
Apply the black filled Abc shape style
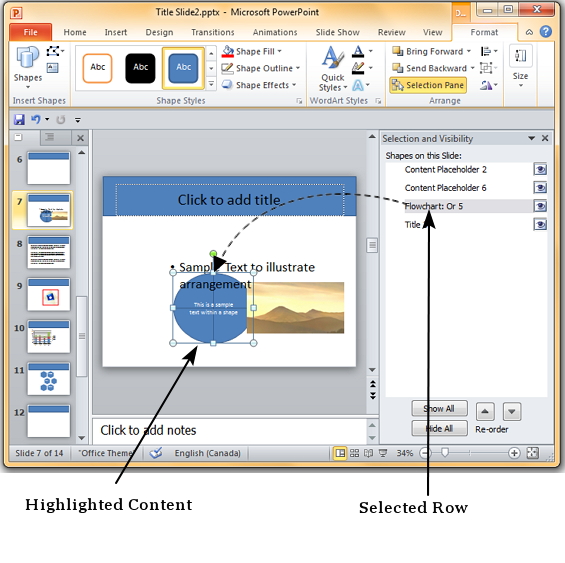(x=140, y=67)
